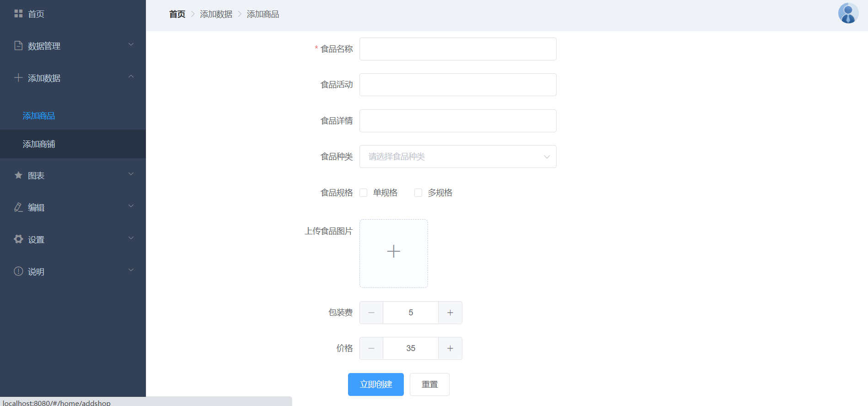The height and width of the screenshot is (406, 868).
Task: Click the home grid icon in sidebar
Action: pyautogui.click(x=18, y=14)
